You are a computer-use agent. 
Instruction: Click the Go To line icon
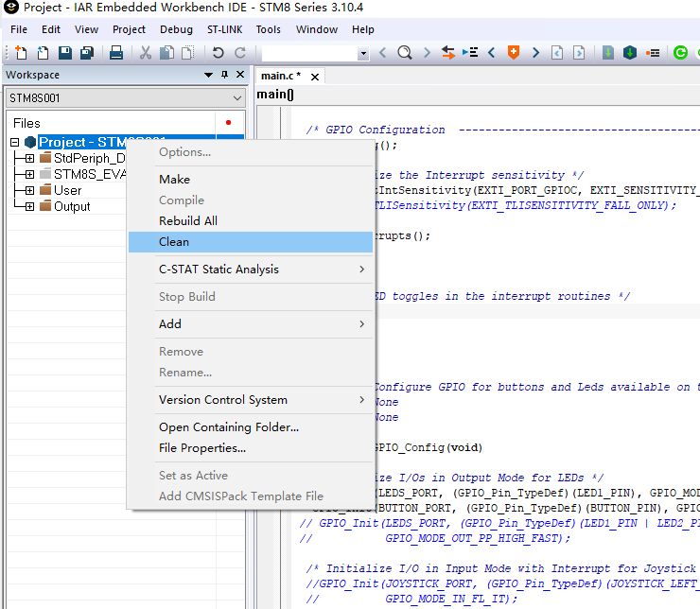(470, 53)
